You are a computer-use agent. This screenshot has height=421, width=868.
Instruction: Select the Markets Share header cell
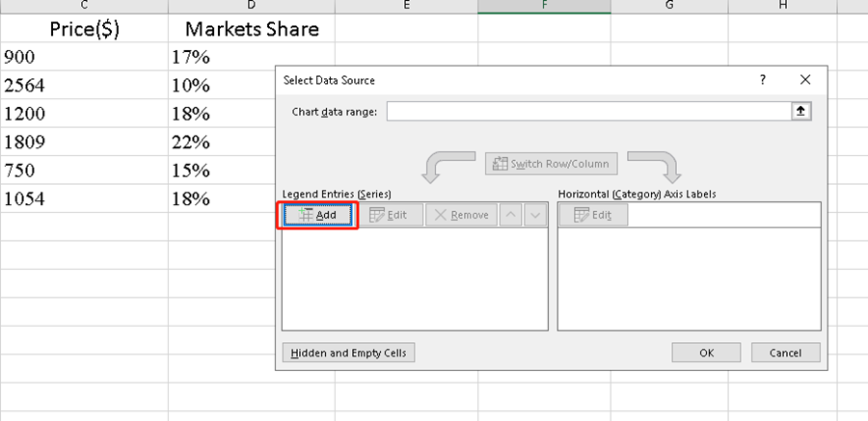[252, 28]
